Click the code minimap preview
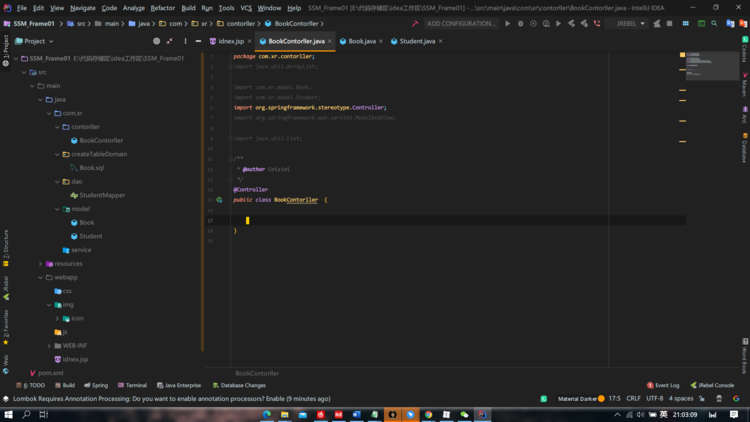Screen dimensions: 750x422 click(712, 66)
